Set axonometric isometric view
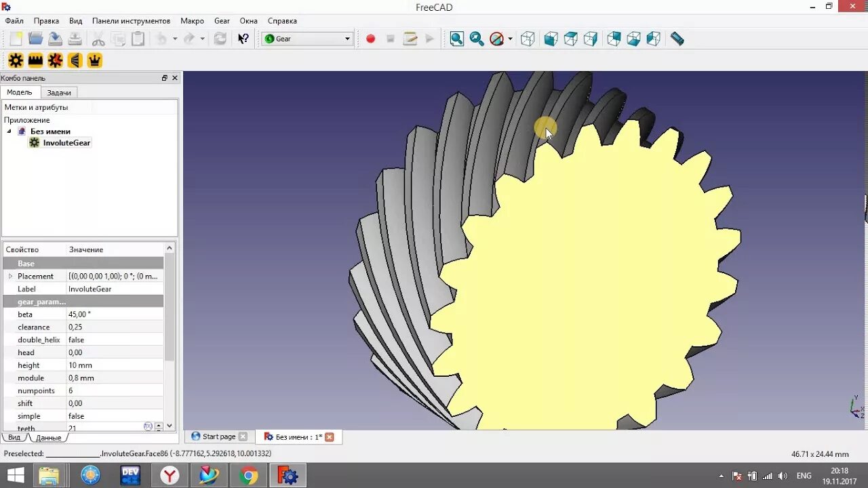The width and height of the screenshot is (868, 488). tap(528, 39)
